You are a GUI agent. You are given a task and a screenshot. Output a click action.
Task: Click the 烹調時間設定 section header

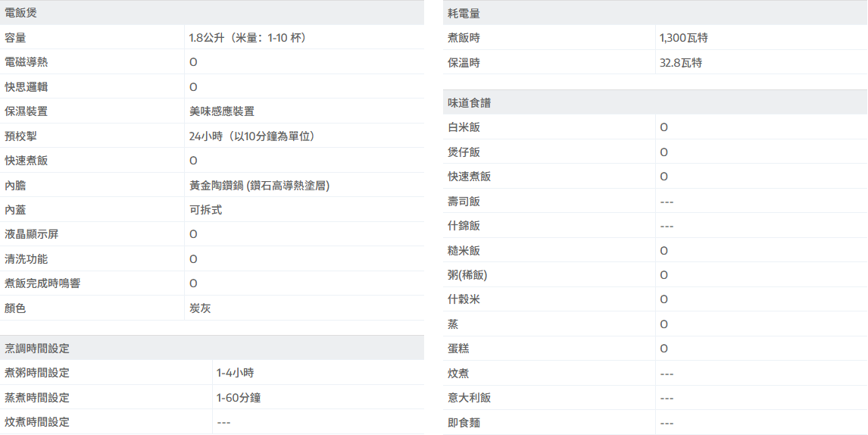click(x=37, y=348)
